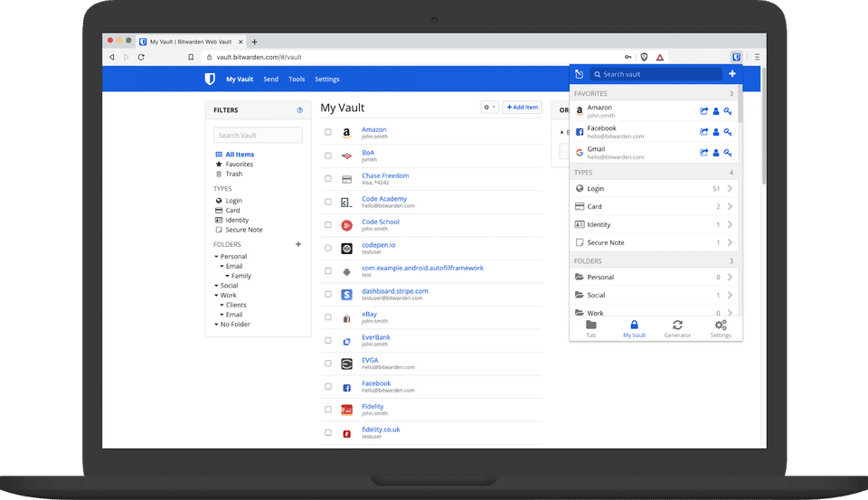This screenshot has width=868, height=500.
Task: Select the No Folder tree item
Action: [235, 325]
